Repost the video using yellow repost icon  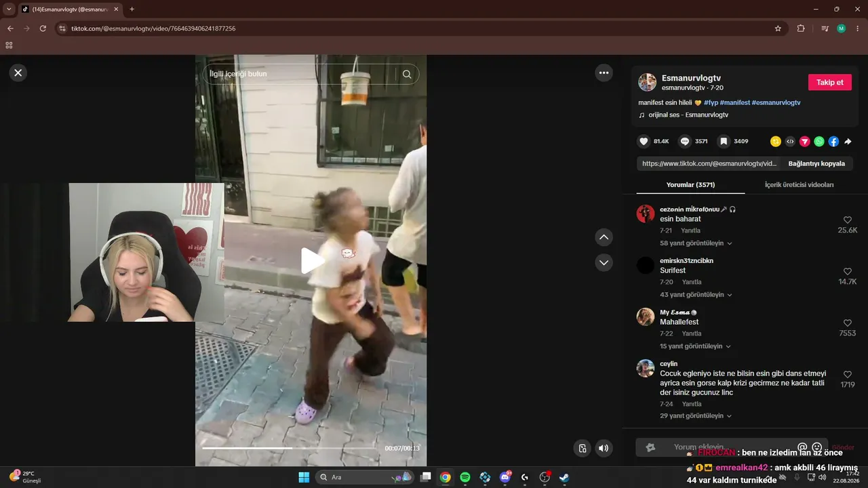(776, 142)
